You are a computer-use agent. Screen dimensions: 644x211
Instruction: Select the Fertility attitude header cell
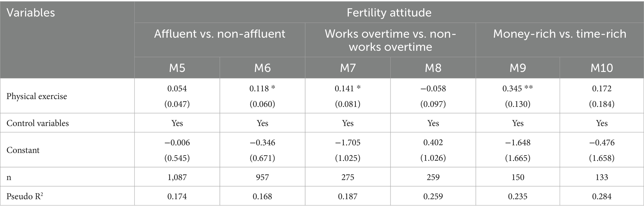point(389,13)
